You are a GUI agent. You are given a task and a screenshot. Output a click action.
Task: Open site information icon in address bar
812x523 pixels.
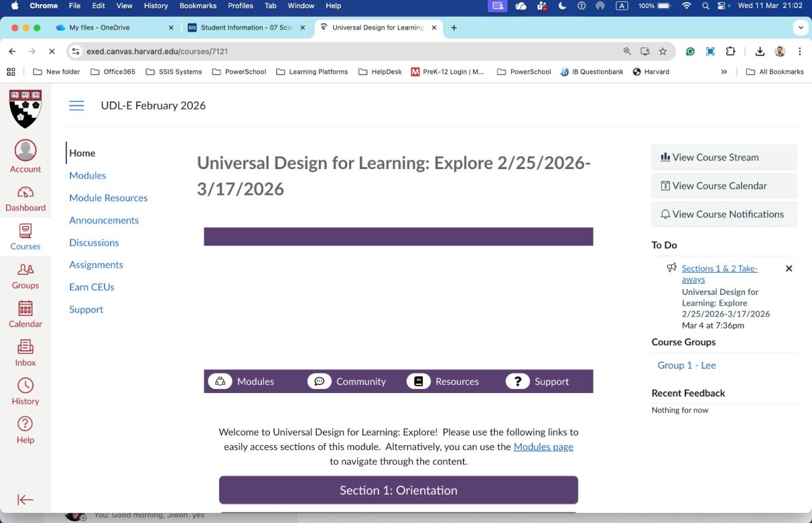[76, 51]
